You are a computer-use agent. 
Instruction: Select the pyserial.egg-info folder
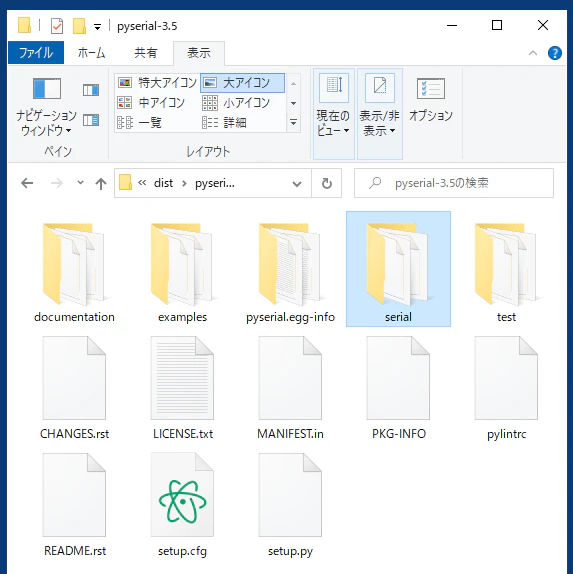coord(290,273)
